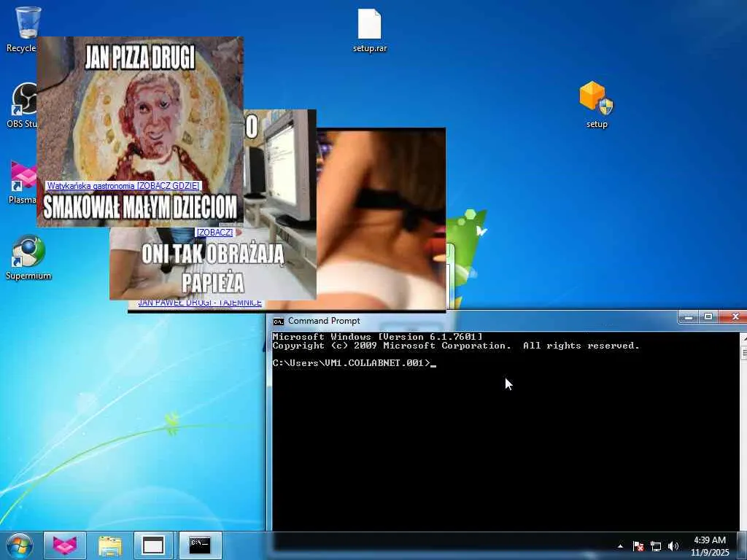Screen dimensions: 747x560
Task: Follow the [ZOBACZ] link in popup
Action: pos(214,233)
